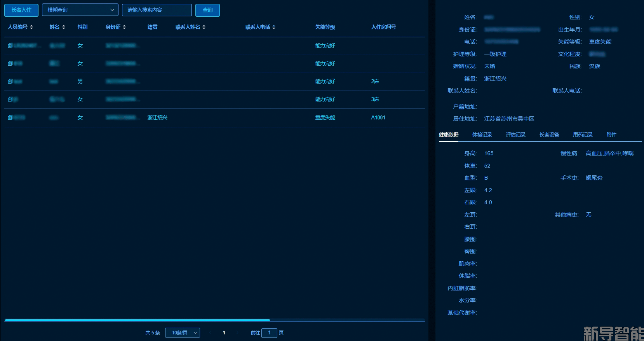Sort by the 姓名 column arrows
The height and width of the screenshot is (341, 644).
(64, 27)
